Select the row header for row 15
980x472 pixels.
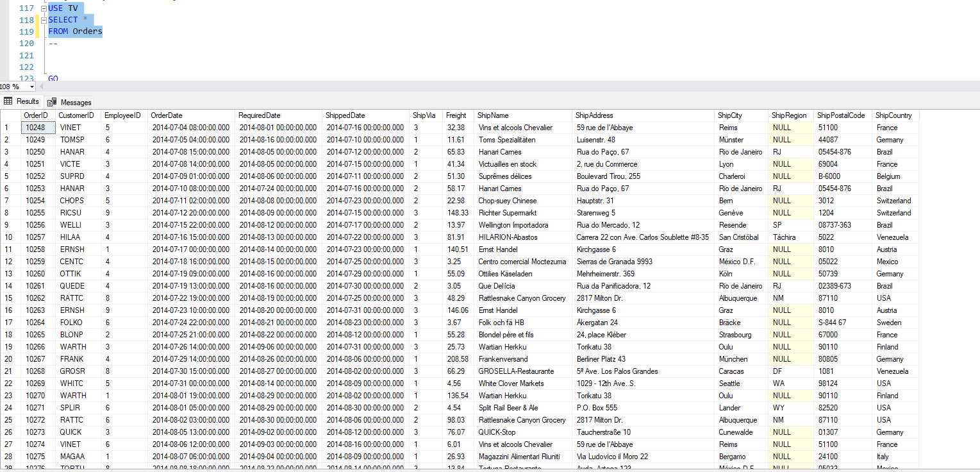point(10,298)
